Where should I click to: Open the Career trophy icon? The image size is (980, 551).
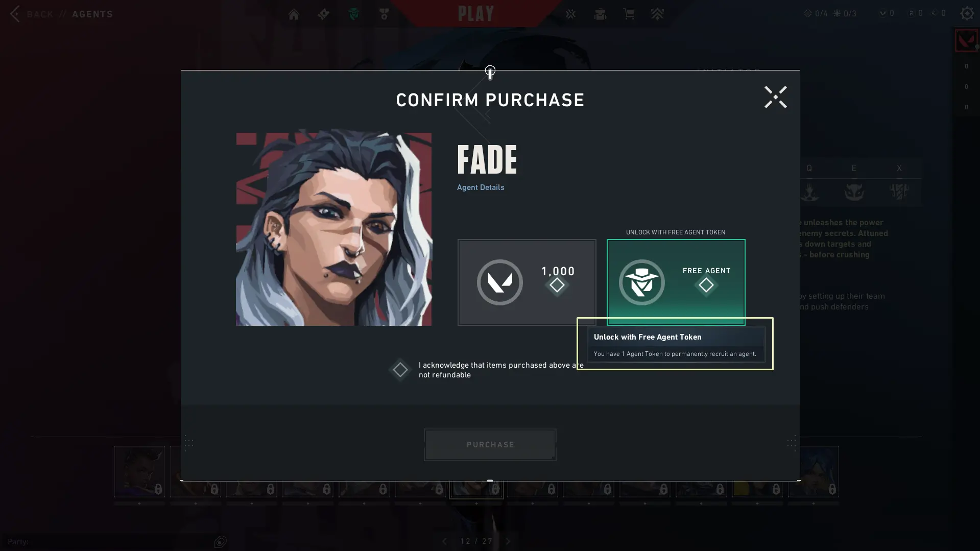coord(384,14)
